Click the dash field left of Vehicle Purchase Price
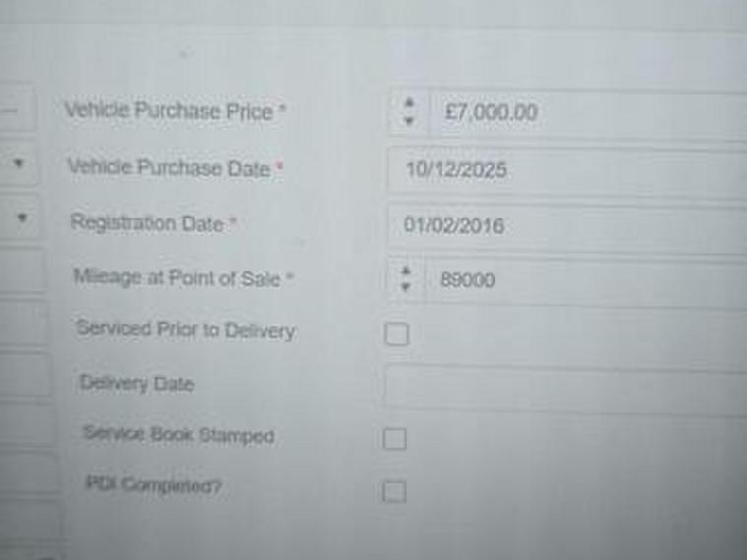The width and height of the screenshot is (747, 560). point(12,109)
